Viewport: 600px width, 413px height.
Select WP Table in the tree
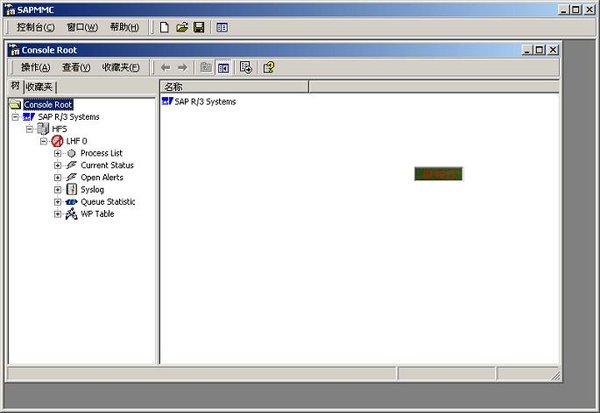click(97, 214)
